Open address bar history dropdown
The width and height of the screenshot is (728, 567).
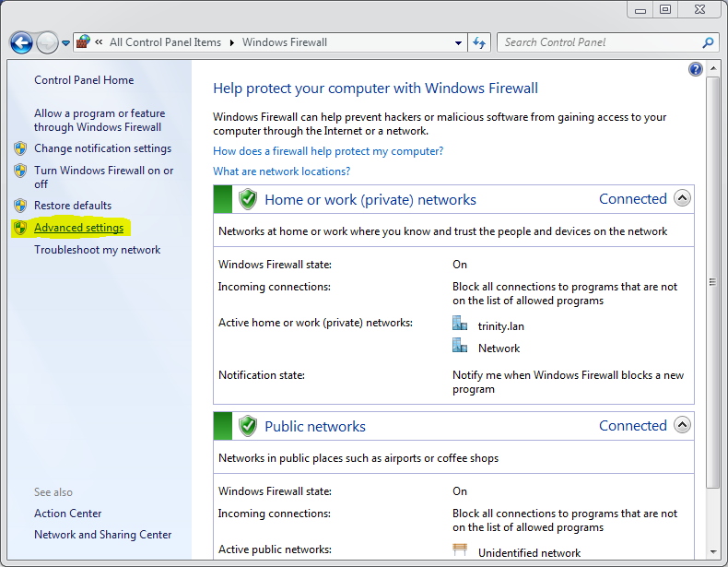pyautogui.click(x=458, y=42)
